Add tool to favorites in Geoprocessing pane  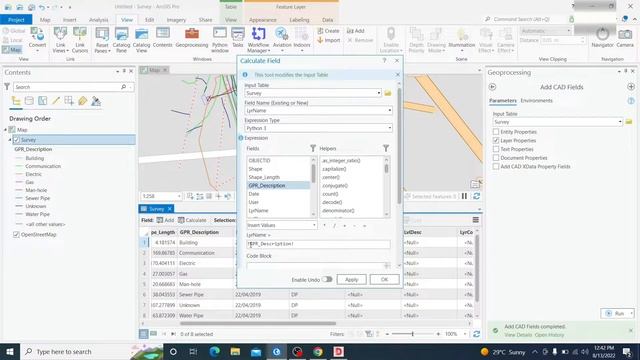coord(631,87)
